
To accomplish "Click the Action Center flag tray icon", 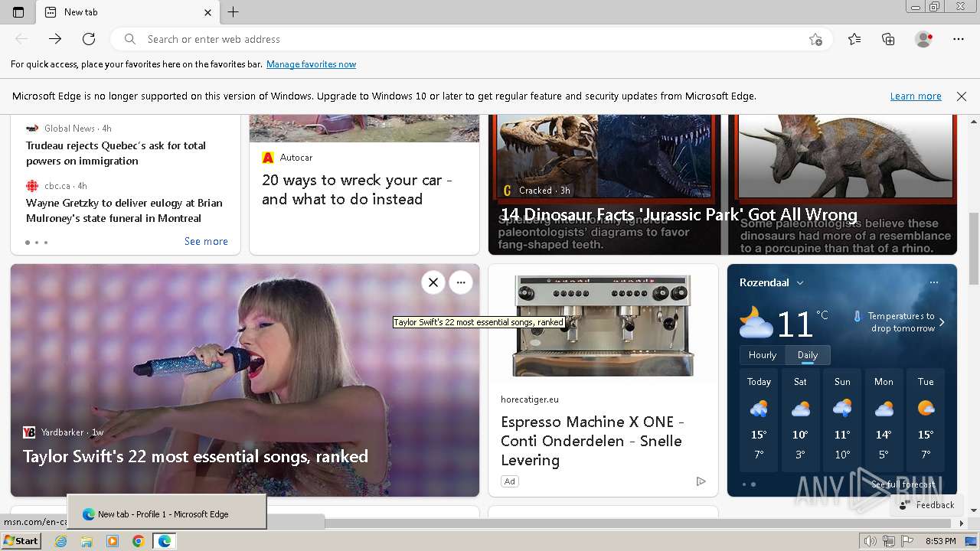I will coord(907,541).
